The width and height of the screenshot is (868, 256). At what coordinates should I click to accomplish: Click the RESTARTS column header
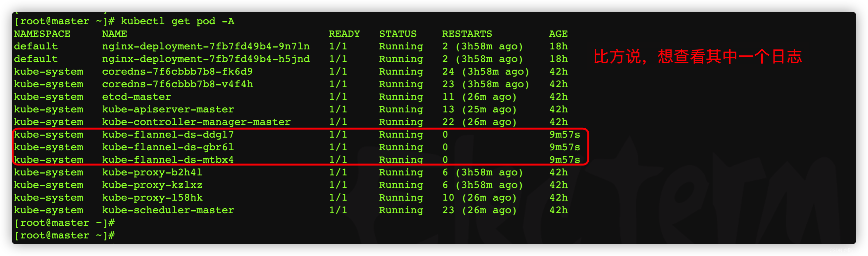[467, 34]
